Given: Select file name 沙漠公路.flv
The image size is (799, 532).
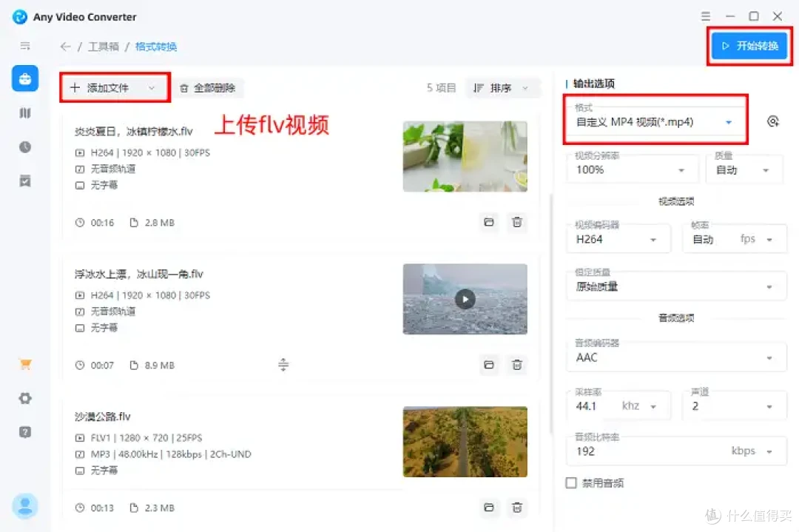Looking at the screenshot, I should coord(102,417).
